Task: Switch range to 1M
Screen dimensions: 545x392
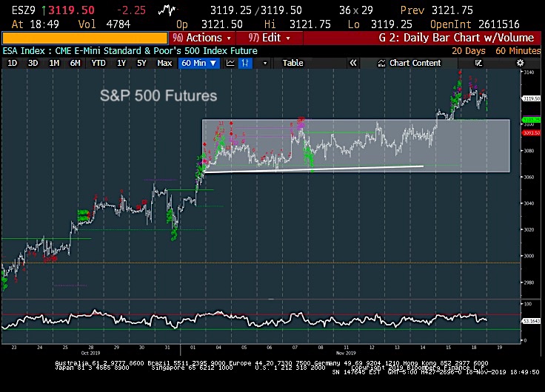Action: tap(54, 63)
